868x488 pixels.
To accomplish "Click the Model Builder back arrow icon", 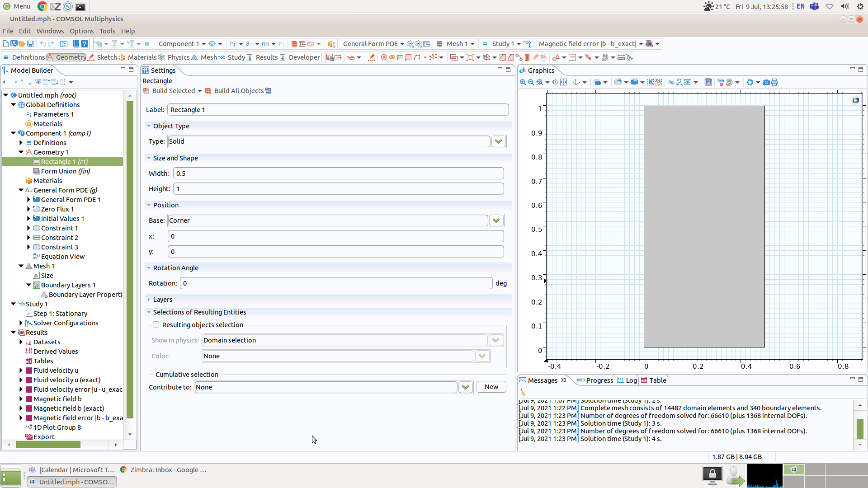I will [5, 82].
